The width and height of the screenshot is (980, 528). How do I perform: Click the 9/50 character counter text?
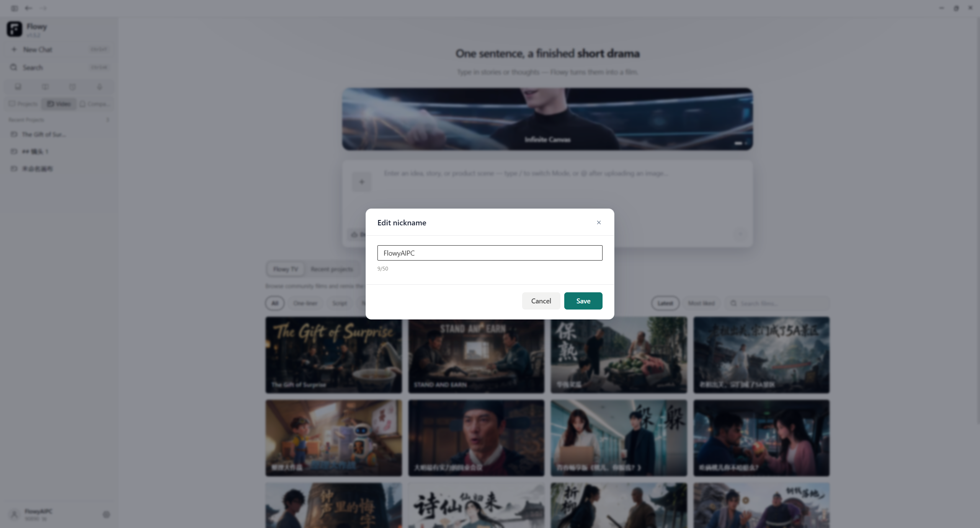pos(382,269)
